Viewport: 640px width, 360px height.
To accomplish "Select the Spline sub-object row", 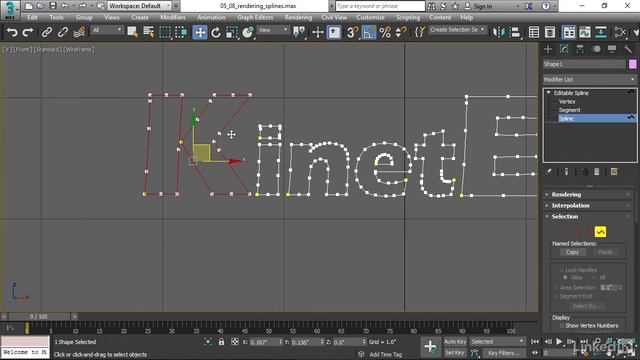I will tap(597, 118).
